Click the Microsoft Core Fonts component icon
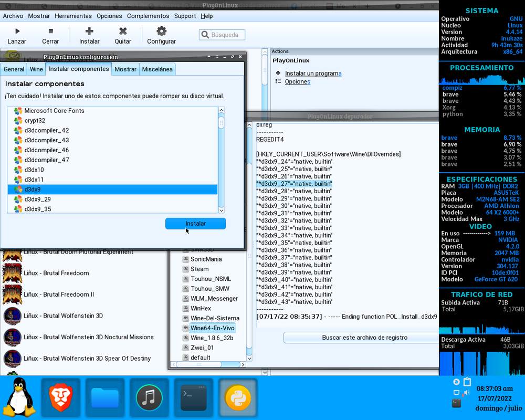Viewport: 525px width, 420px height. pos(18,111)
